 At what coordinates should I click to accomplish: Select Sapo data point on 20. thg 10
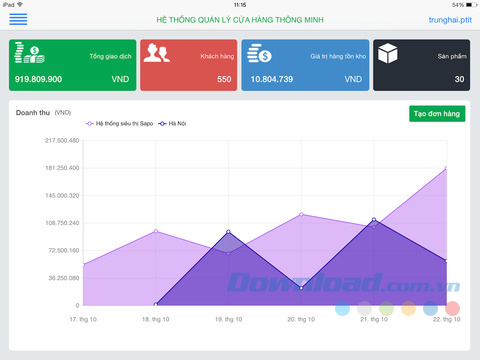[x=301, y=214]
